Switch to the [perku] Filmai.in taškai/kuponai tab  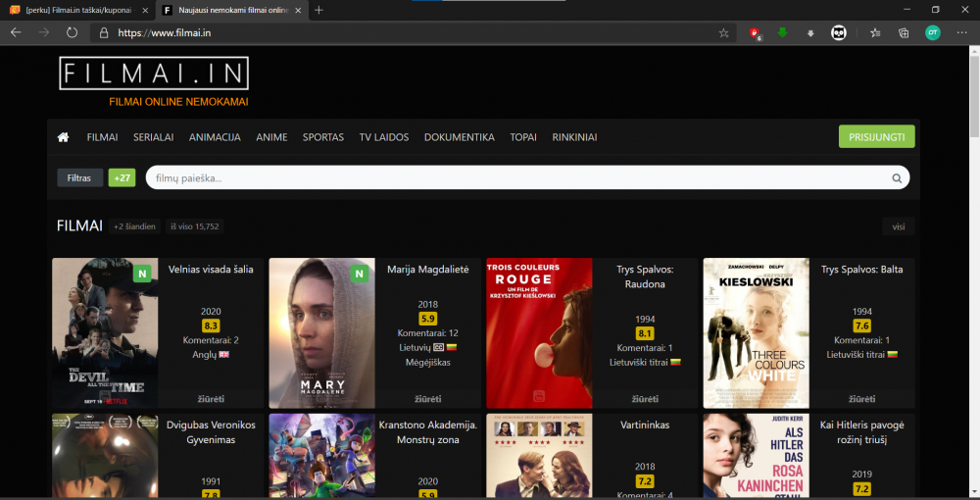pos(76,10)
